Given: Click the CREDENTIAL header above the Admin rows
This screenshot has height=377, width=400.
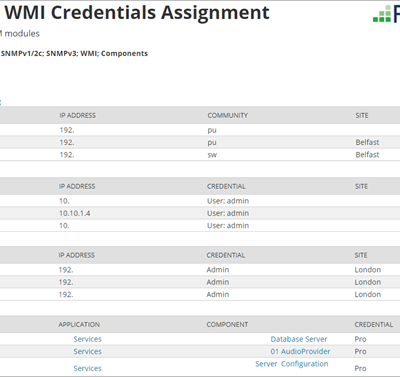Looking at the screenshot, I should click(x=226, y=255).
